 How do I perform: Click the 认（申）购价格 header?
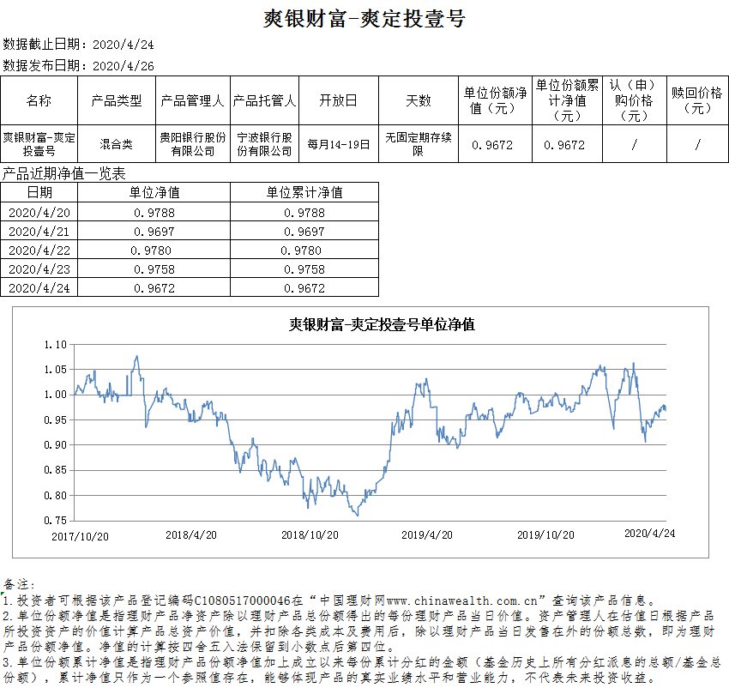(634, 100)
